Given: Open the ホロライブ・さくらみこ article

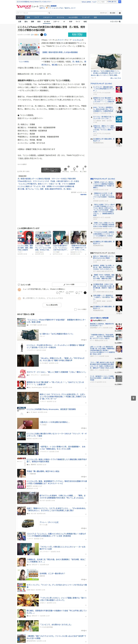Looking at the screenshot, I should [x=56, y=372].
